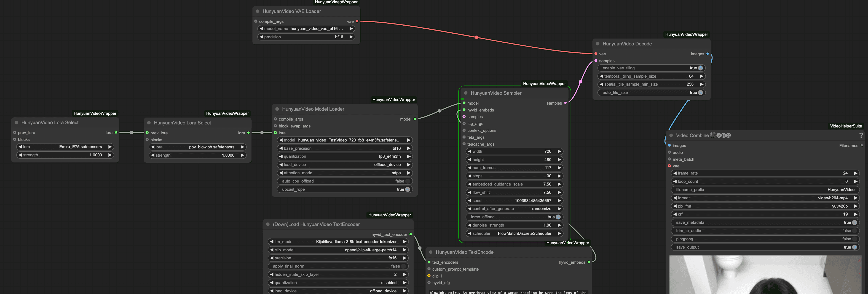Open the format video/h264-mp4 dropdown
The width and height of the screenshot is (868, 294).
[765, 198]
